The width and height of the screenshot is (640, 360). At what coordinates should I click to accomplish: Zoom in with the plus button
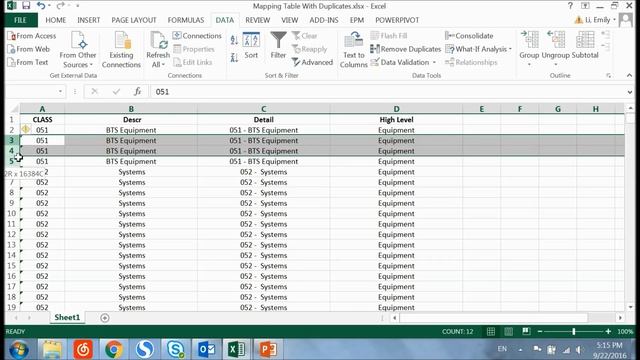(x=608, y=331)
